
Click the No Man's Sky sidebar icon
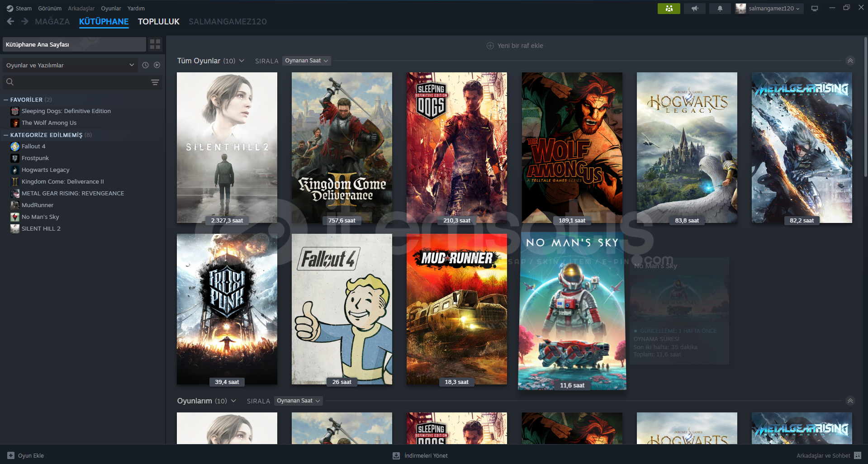[15, 217]
